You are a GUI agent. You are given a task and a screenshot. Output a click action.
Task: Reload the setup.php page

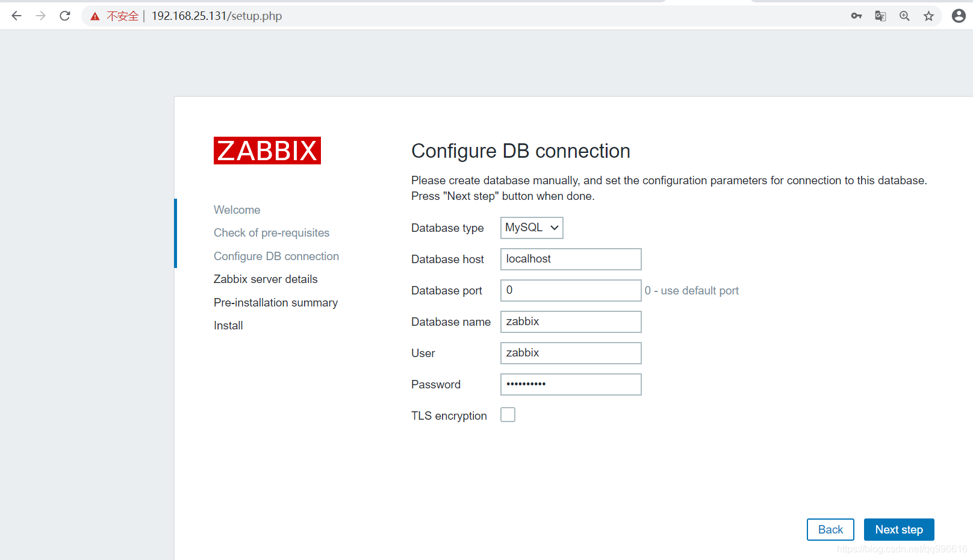point(65,16)
